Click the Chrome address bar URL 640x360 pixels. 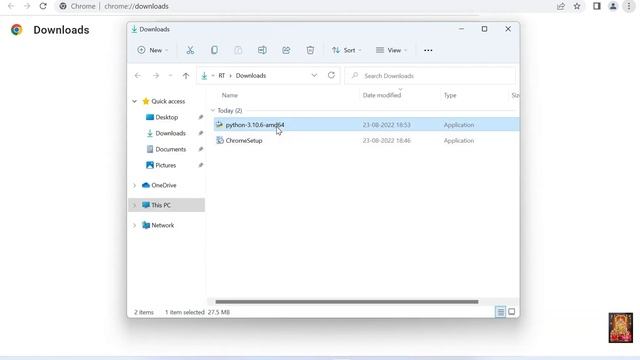point(136,7)
